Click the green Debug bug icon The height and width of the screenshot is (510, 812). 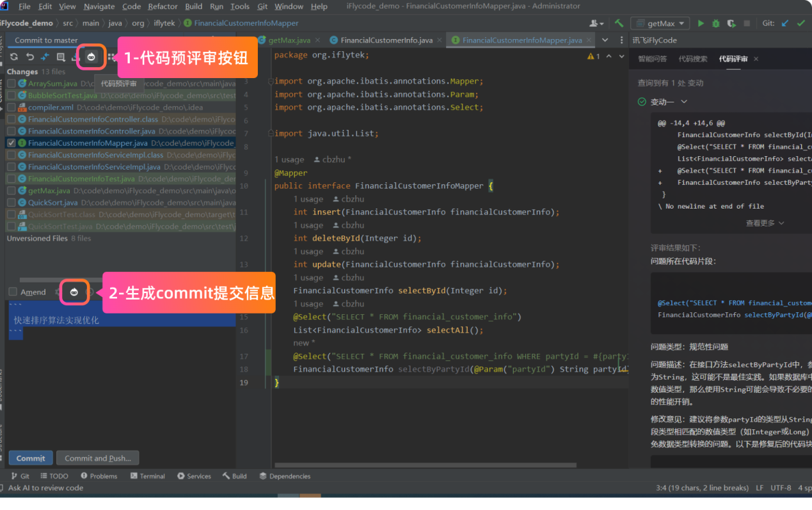coord(715,23)
